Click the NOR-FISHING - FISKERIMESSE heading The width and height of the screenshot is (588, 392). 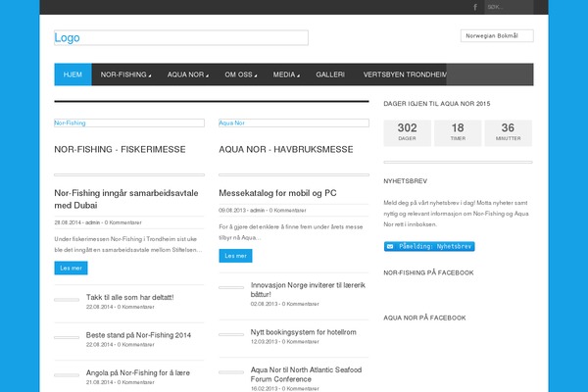click(x=120, y=149)
